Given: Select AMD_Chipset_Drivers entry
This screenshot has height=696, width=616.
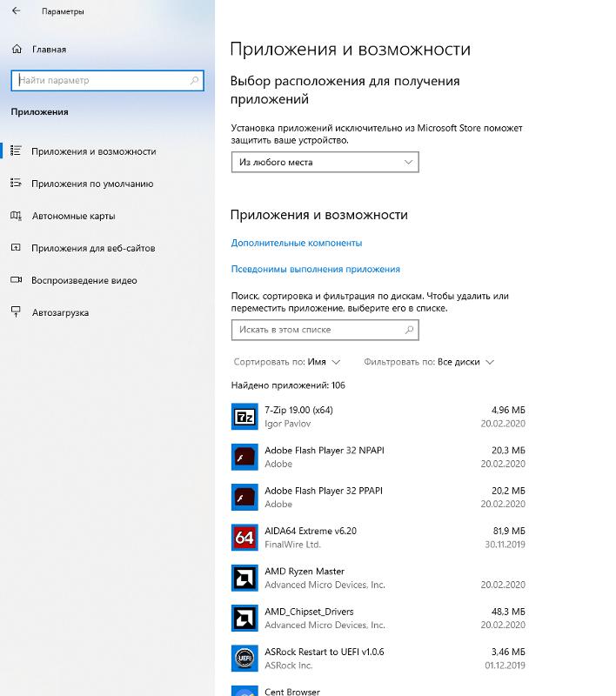Looking at the screenshot, I should click(x=378, y=618).
